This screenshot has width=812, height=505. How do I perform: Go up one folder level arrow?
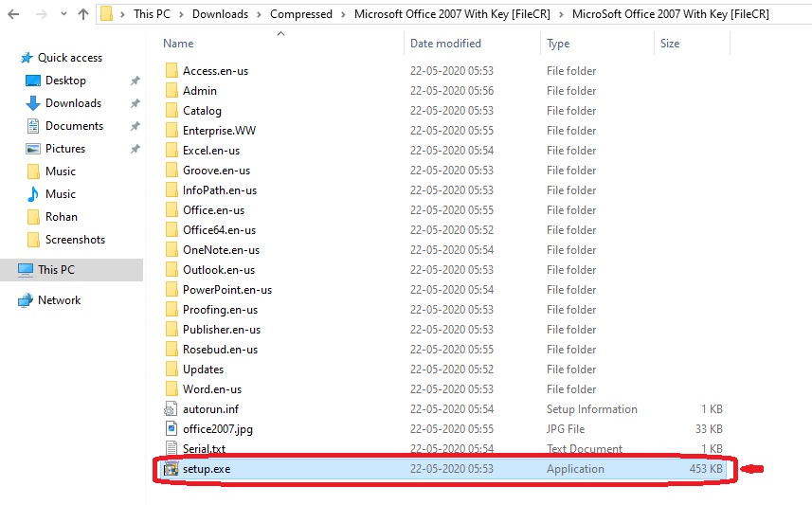point(82,14)
